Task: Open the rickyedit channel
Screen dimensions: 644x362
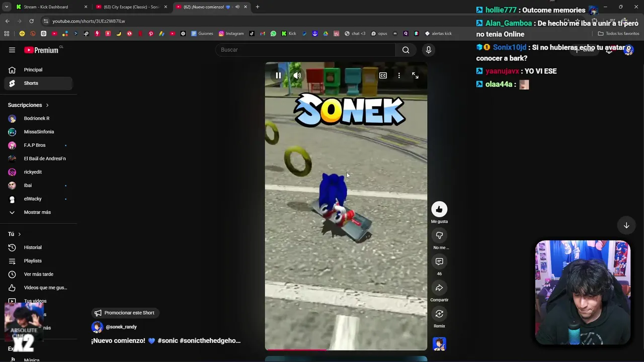Action: [x=38, y=172]
